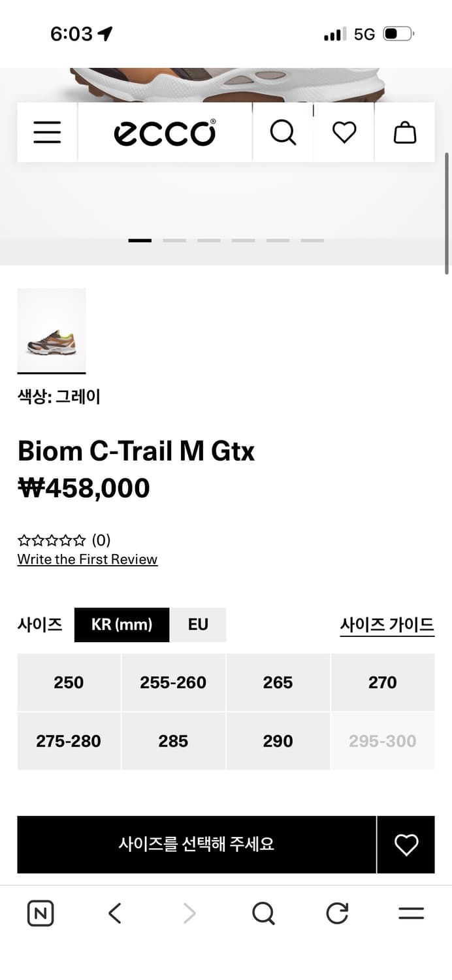The image size is (452, 980).
Task: Add product to favorites with heart button
Action: coord(406,844)
